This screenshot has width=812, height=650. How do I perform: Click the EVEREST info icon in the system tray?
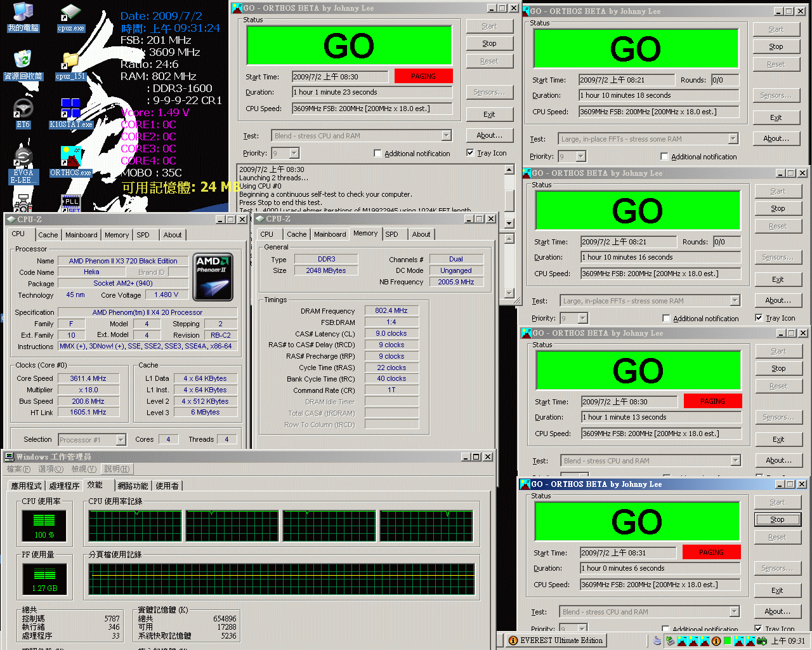716,641
